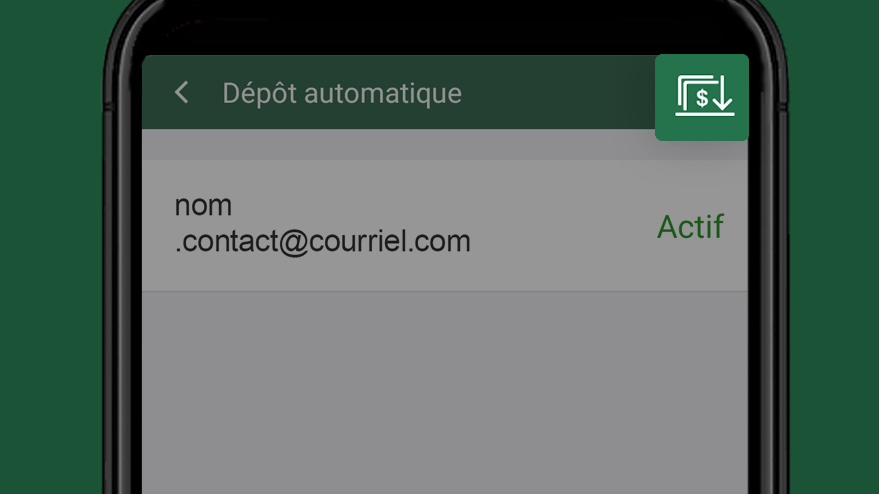The width and height of the screenshot is (879, 494).
Task: Select the Dépôt automatique header title
Action: click(x=342, y=93)
